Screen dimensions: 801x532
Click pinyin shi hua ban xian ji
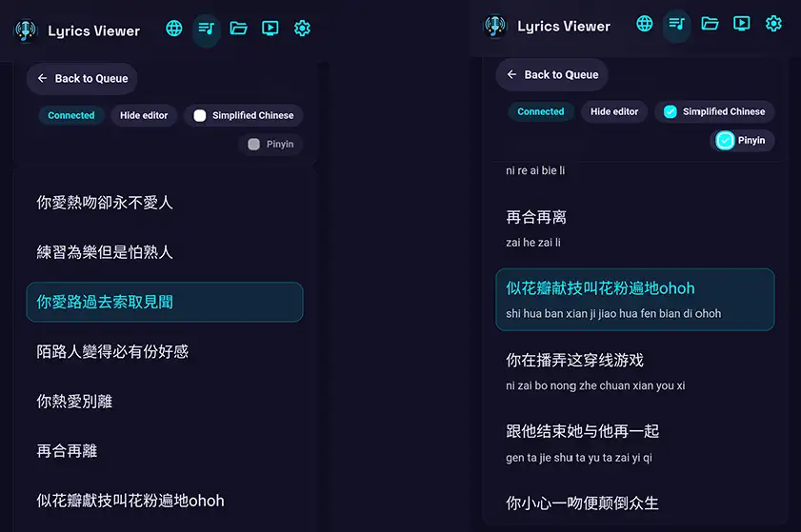(x=613, y=313)
